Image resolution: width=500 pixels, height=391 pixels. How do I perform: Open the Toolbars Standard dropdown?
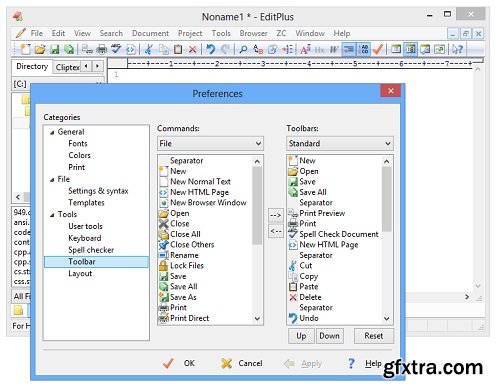pos(340,144)
